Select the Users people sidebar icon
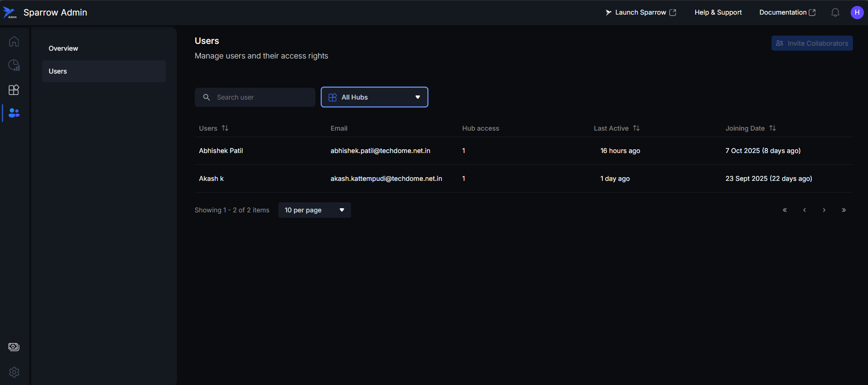Viewport: 868px width, 385px height. pos(14,113)
